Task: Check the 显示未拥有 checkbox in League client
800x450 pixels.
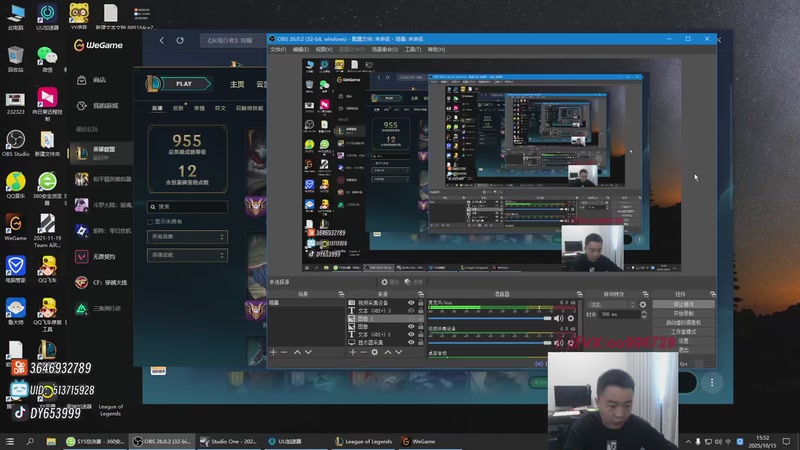Action: (x=150, y=222)
